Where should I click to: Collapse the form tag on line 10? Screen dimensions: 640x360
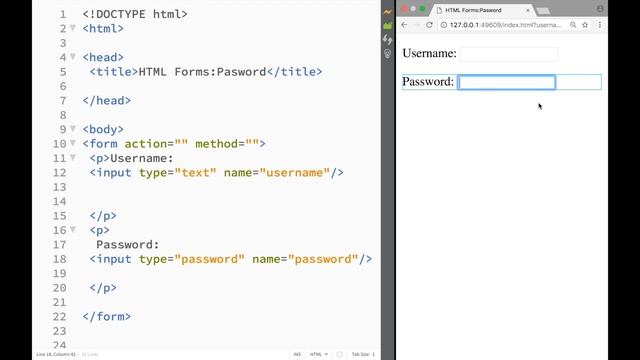[73, 143]
